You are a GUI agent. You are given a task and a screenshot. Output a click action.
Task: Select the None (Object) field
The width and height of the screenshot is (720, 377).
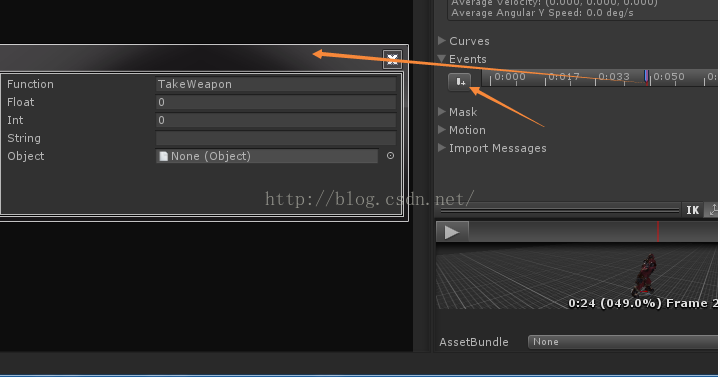(x=267, y=156)
